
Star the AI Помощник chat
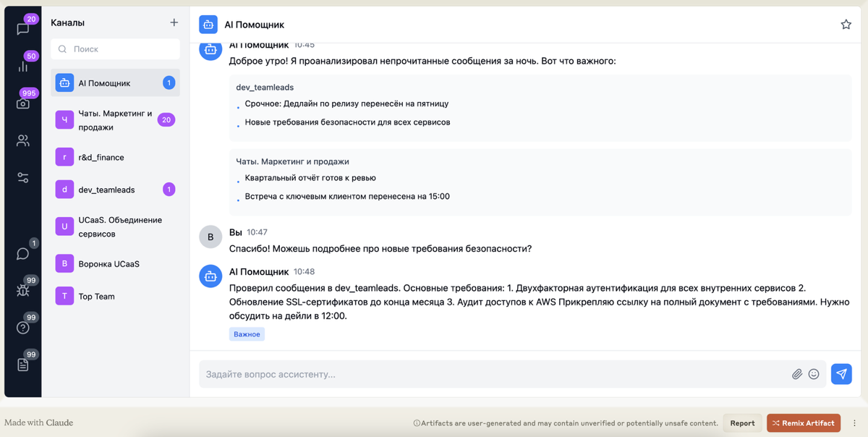click(x=846, y=25)
